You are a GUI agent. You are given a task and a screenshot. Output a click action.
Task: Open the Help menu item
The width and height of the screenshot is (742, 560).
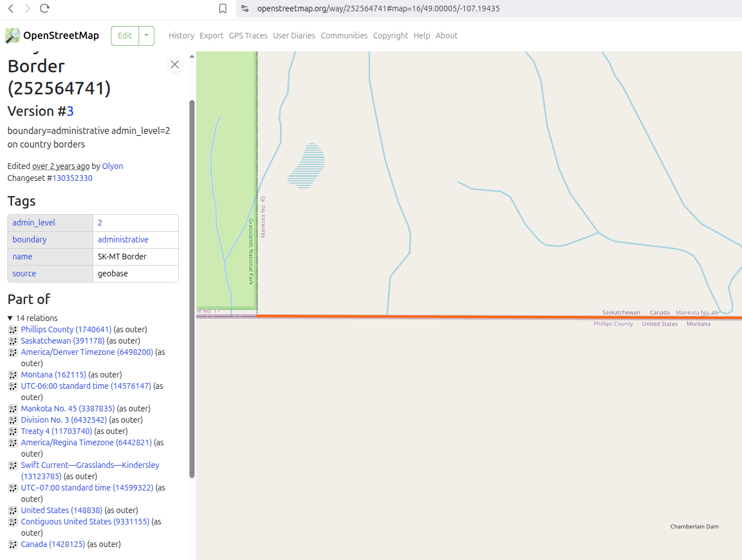pos(422,36)
